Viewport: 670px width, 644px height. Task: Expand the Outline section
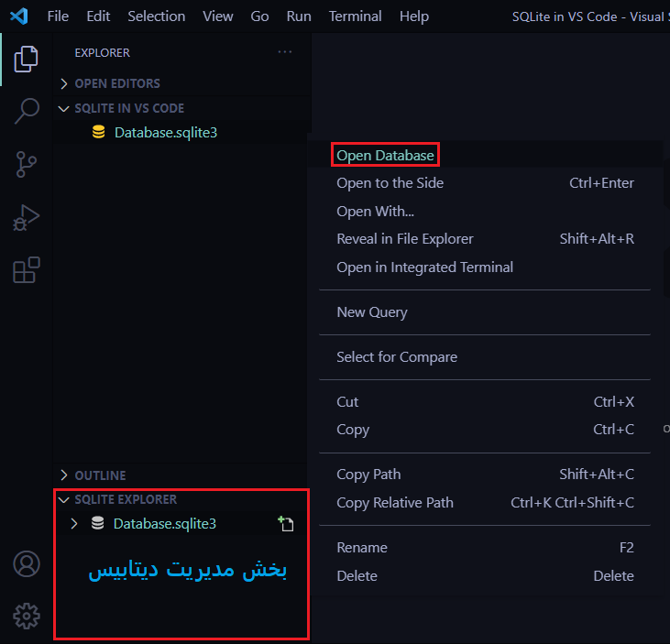[x=64, y=475]
